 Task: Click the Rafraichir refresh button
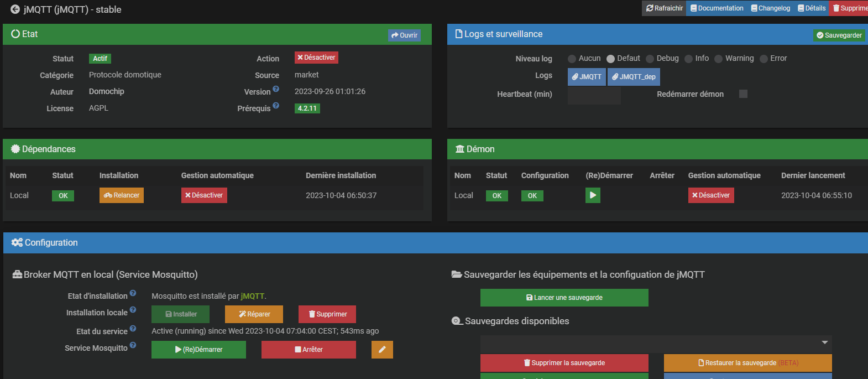[x=664, y=8]
